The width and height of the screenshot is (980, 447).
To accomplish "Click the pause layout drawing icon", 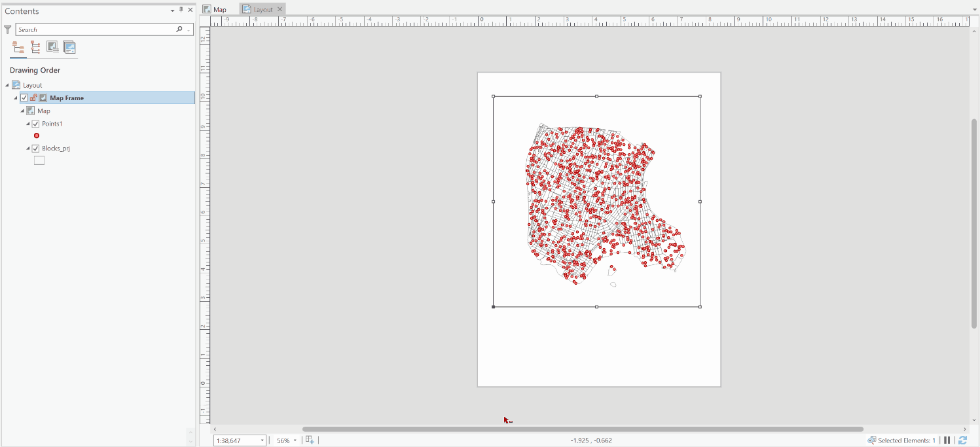I will pos(947,440).
